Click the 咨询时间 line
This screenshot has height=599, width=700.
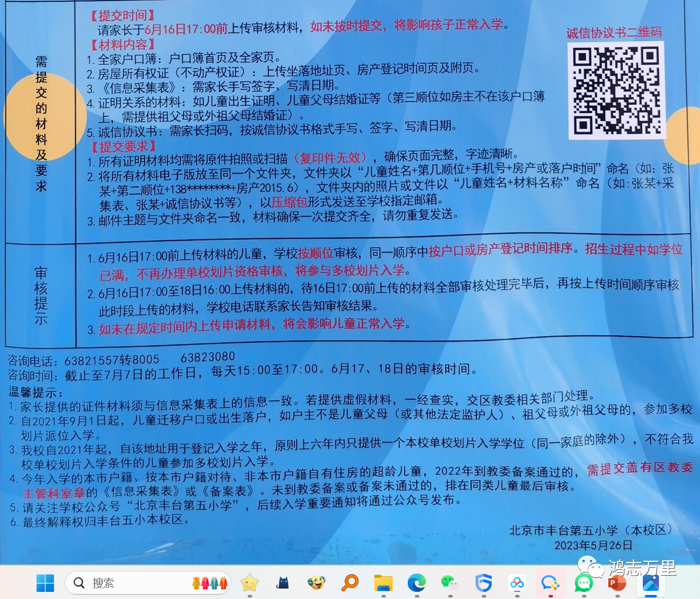243,372
